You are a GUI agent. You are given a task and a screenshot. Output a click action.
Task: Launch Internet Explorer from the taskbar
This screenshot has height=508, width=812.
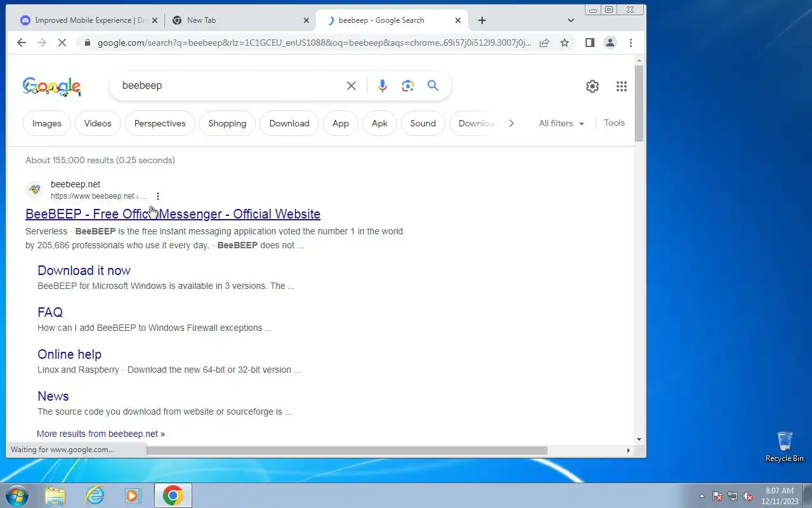point(95,495)
